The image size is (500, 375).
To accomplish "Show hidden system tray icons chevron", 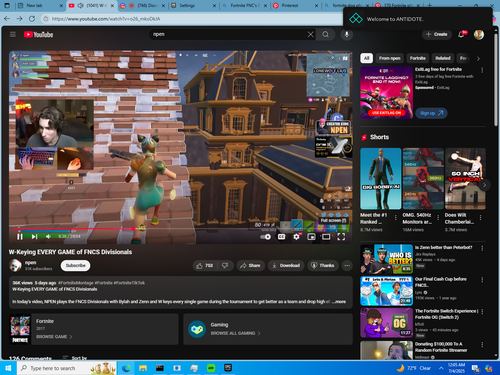I will click(441, 368).
